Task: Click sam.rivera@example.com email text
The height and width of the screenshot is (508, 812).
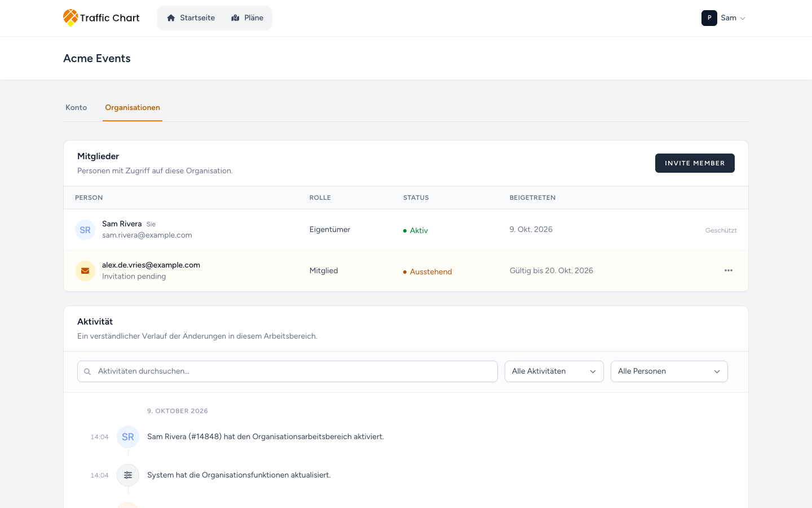Action: pos(147,235)
